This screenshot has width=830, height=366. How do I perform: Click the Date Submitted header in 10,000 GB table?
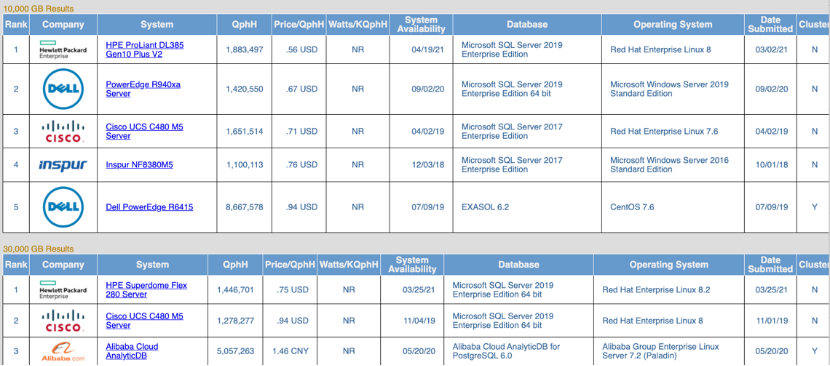tap(770, 24)
